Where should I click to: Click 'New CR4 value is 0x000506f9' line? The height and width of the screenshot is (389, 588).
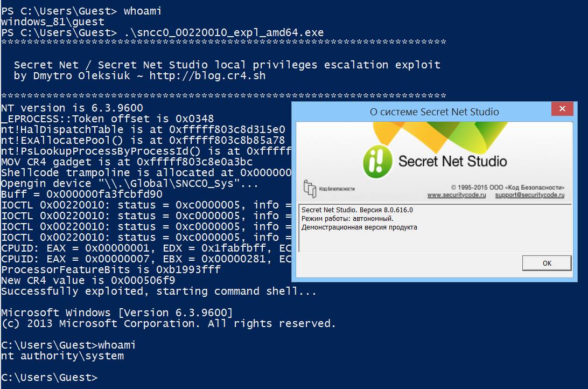(x=88, y=280)
